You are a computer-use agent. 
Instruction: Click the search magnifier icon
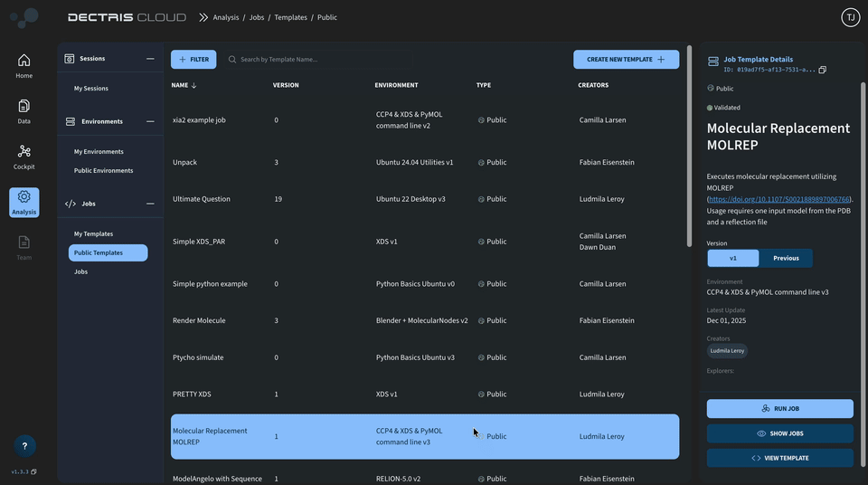tap(232, 60)
